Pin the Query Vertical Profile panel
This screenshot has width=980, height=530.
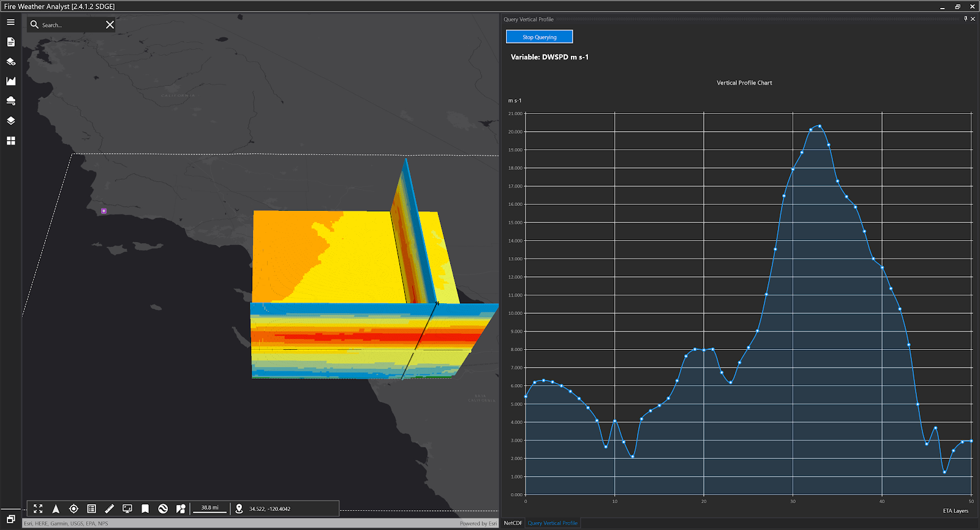[x=965, y=19]
